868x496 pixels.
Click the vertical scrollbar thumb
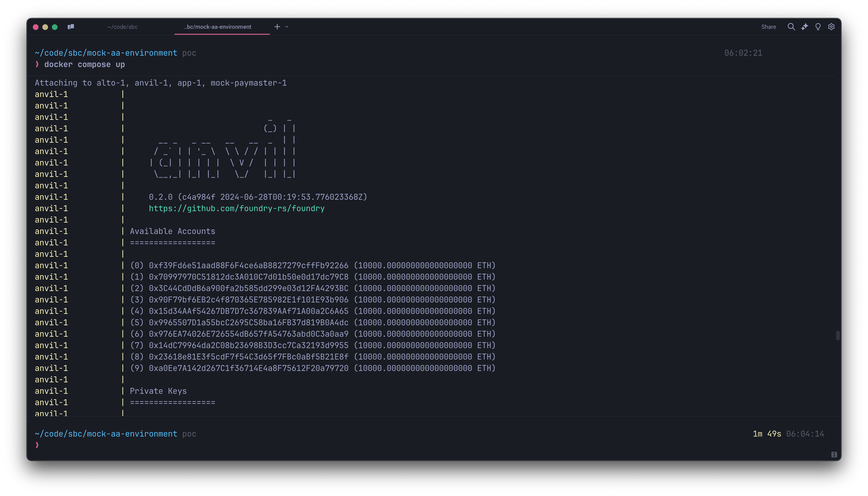click(838, 335)
